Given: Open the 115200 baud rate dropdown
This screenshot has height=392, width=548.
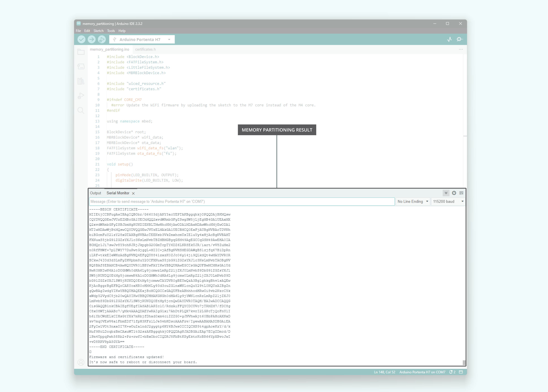Looking at the screenshot, I should point(448,202).
